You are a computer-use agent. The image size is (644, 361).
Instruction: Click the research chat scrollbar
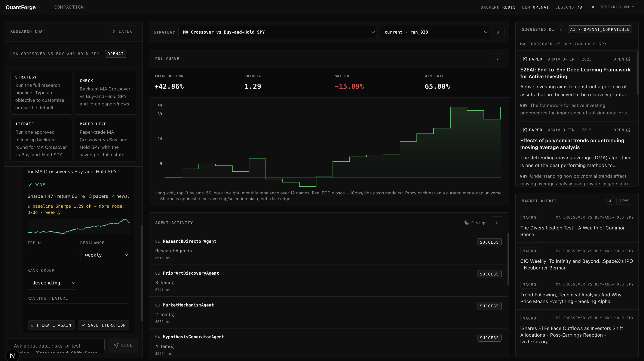point(142,273)
